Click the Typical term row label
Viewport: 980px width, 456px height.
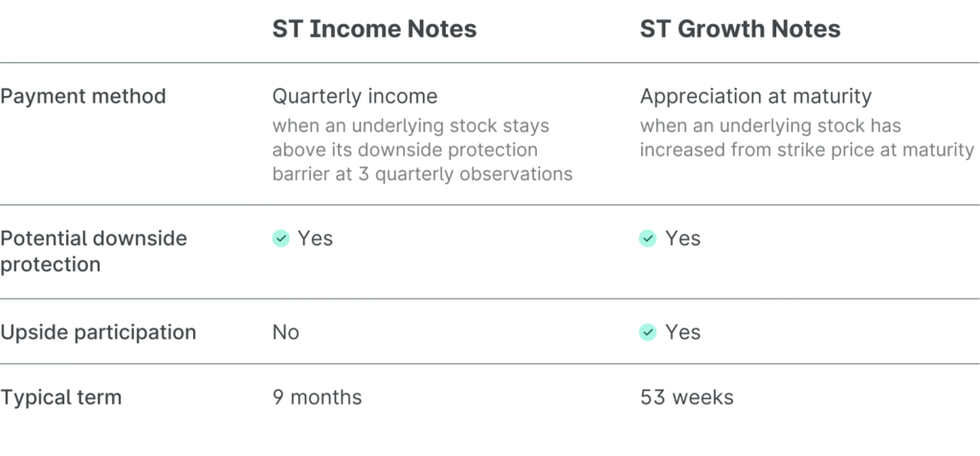click(61, 397)
